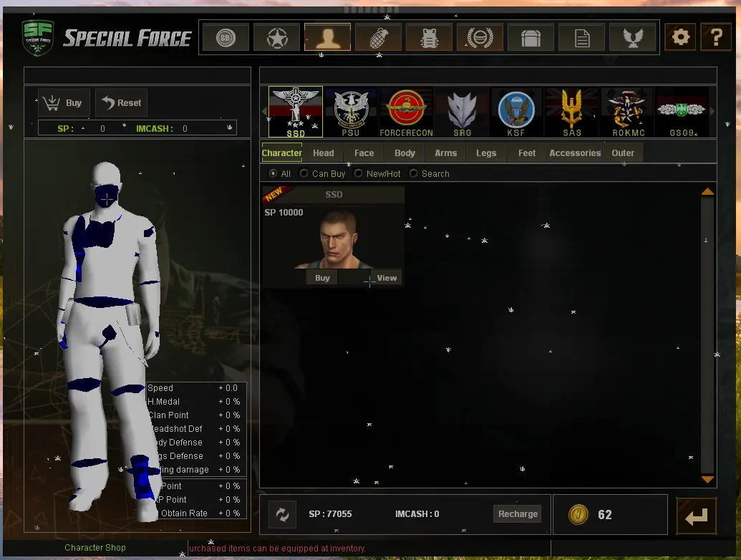The image size is (741, 560).
Task: Click the SSD character portrait thumbnail
Action: (333, 238)
